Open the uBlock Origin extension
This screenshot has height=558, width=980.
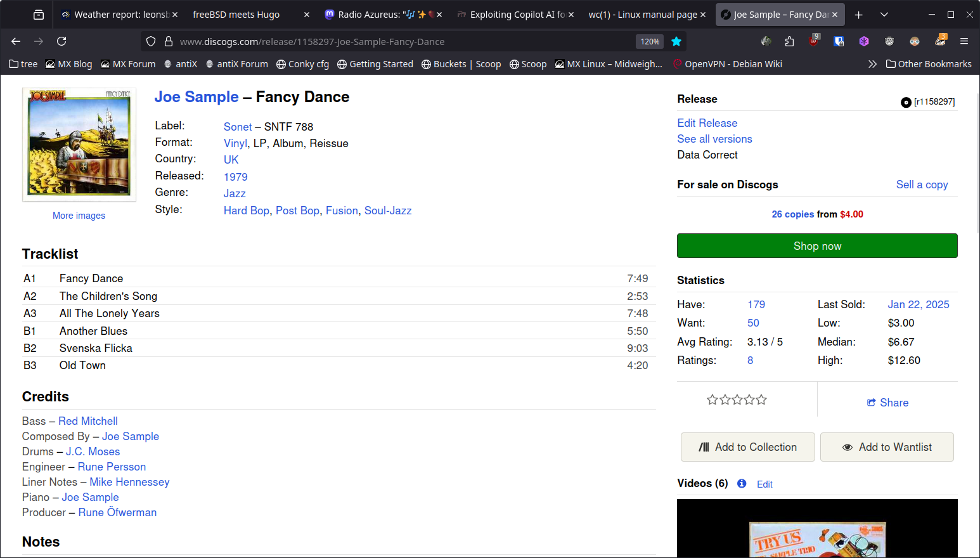point(814,41)
